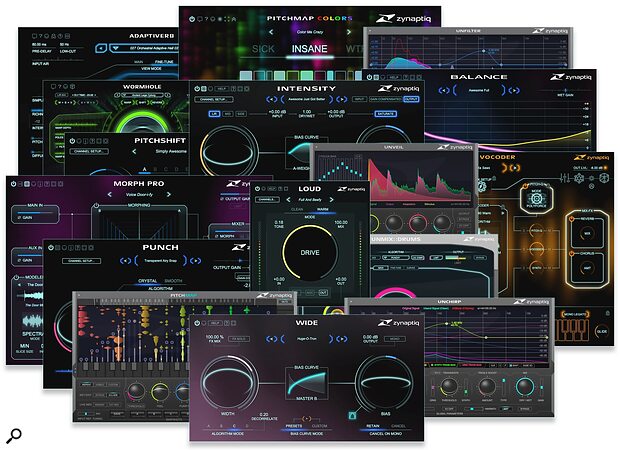Click the zynaptiq logo in Intensity window
The height and width of the screenshot is (450, 620).
click(399, 89)
